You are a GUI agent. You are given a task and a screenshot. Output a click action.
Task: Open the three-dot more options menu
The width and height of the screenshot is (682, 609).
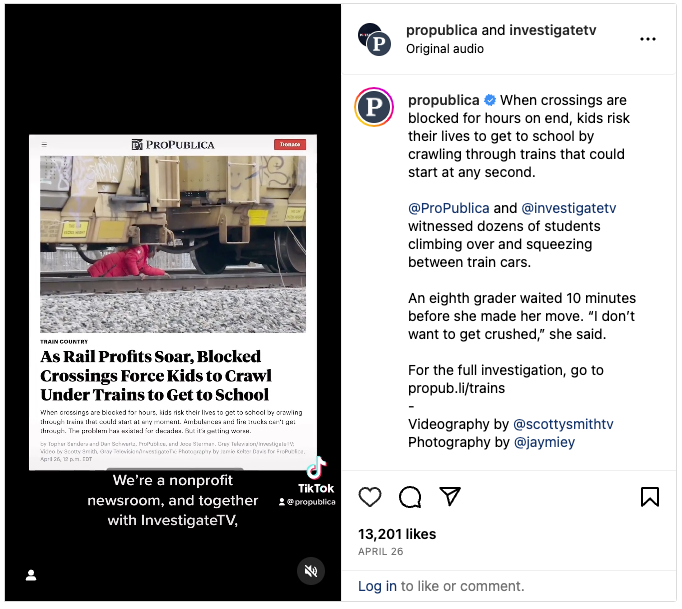click(648, 39)
